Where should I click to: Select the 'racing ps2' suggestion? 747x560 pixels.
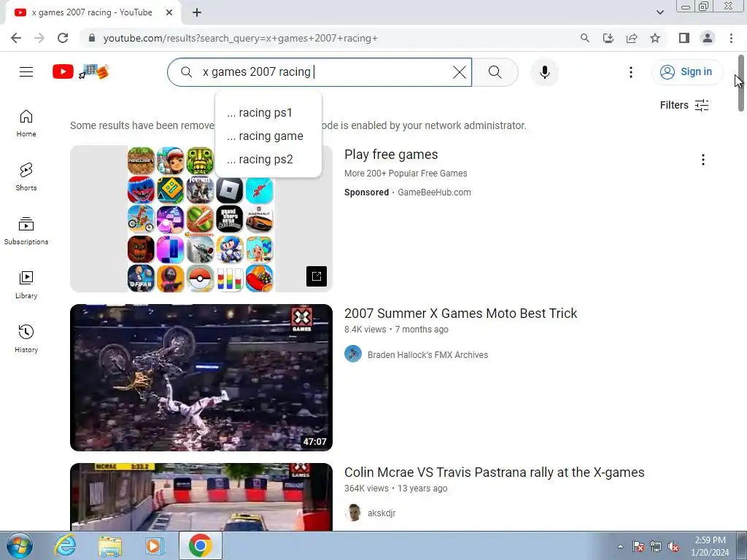coord(268,159)
